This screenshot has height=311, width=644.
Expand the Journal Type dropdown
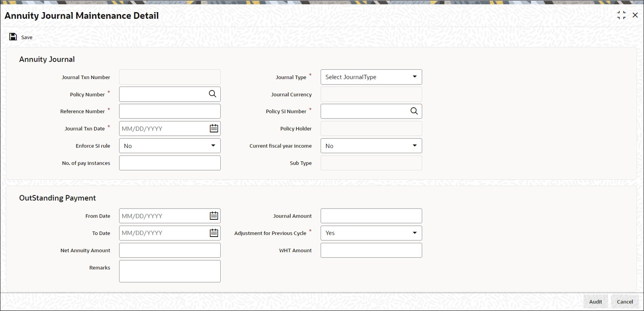click(371, 77)
